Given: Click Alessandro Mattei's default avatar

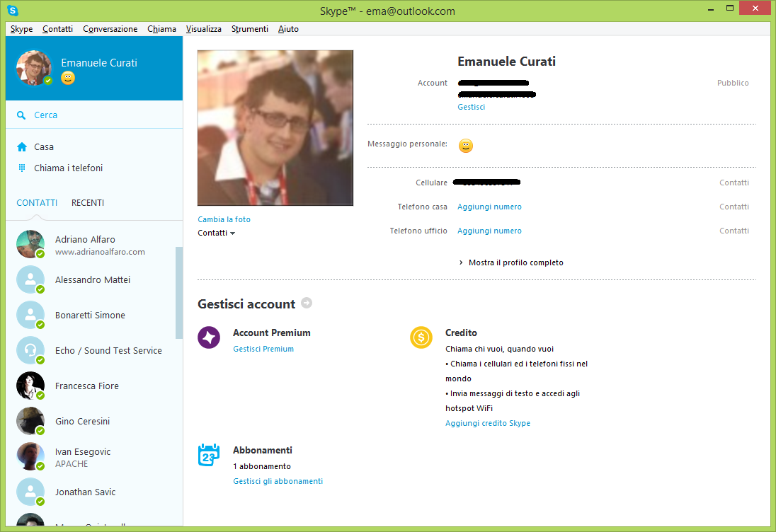Looking at the screenshot, I should (30, 279).
